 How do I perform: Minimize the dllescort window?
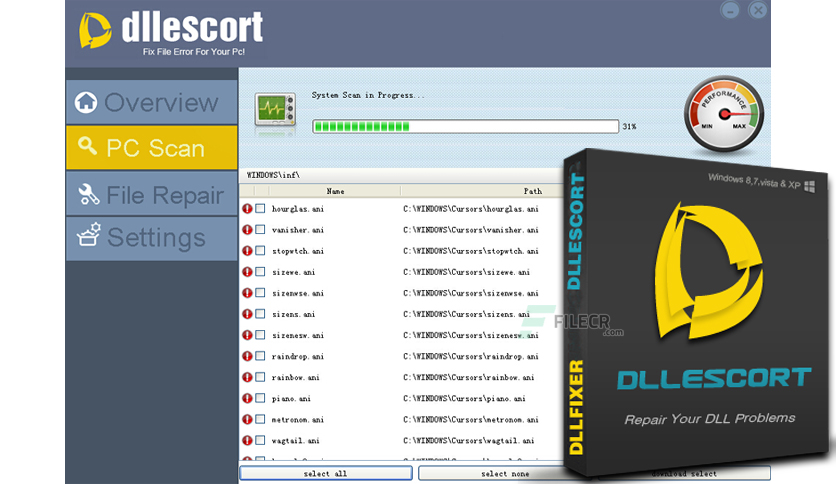(x=730, y=10)
